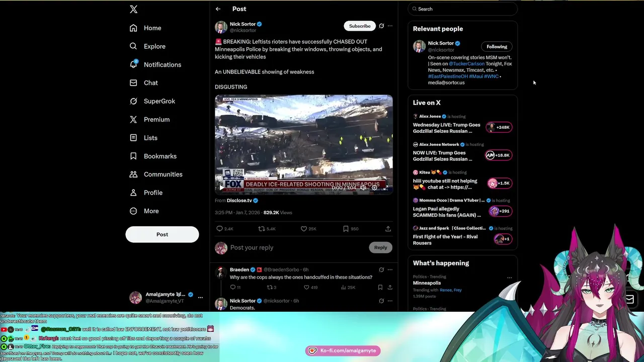The height and width of the screenshot is (362, 644).
Task: Open more options on Braeden's reply
Action: [x=390, y=270]
